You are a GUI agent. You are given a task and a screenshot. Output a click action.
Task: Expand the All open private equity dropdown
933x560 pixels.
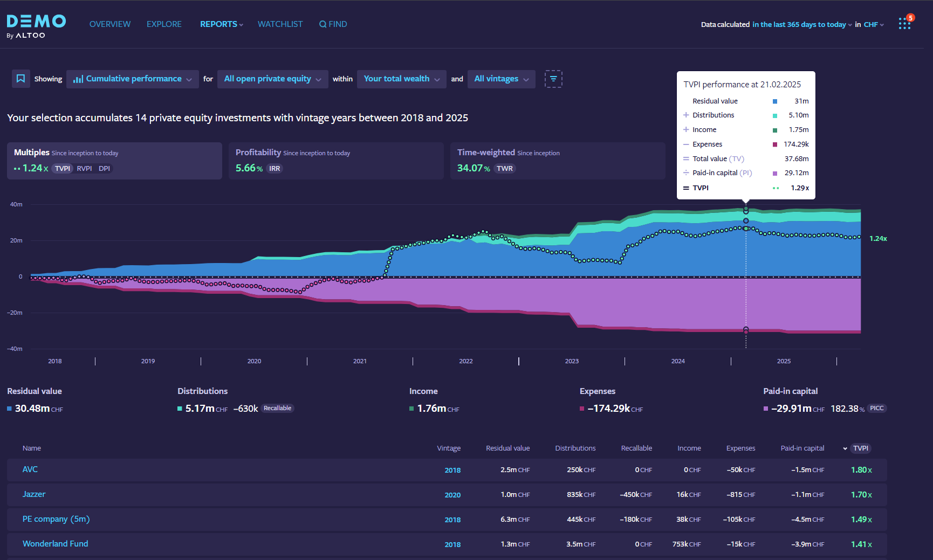272,79
